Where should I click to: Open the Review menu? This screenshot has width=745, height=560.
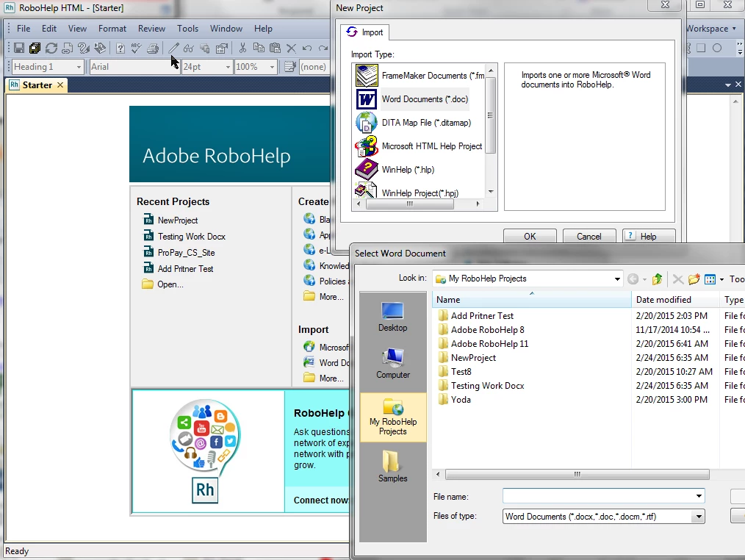pos(151,29)
